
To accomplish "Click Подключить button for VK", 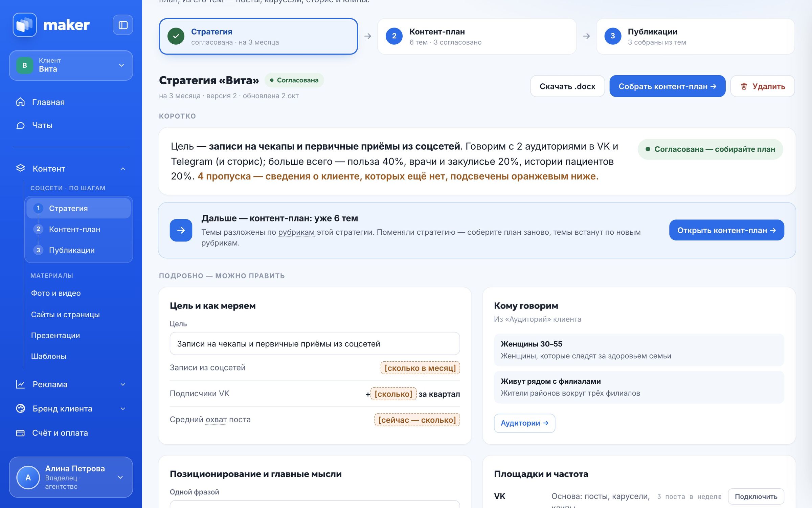I will point(756,497).
